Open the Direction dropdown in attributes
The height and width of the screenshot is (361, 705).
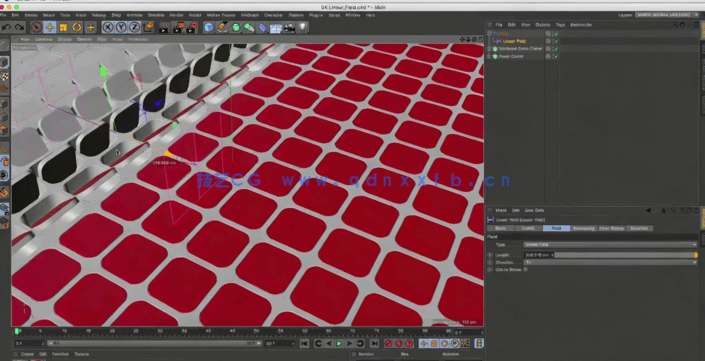[610, 262]
